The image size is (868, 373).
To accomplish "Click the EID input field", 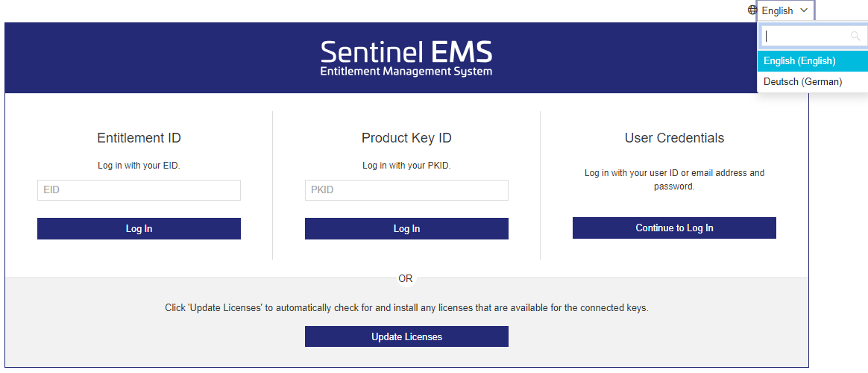I will pos(139,190).
